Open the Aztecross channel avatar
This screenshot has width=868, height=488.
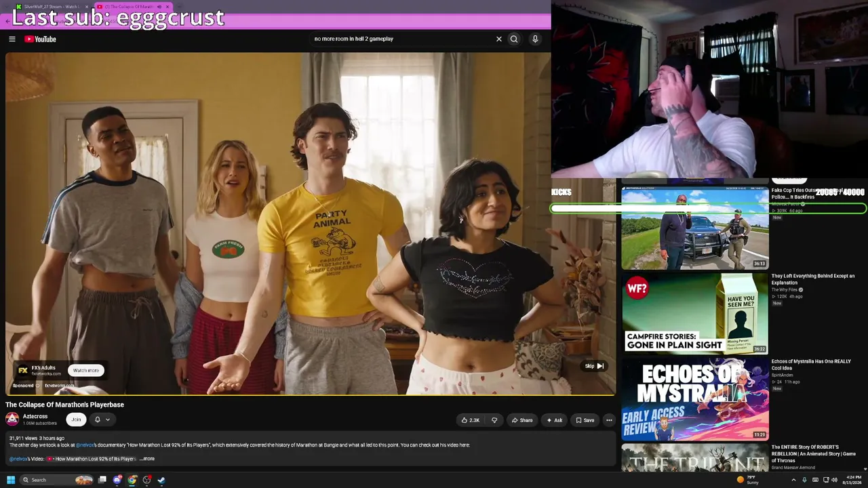click(x=12, y=420)
